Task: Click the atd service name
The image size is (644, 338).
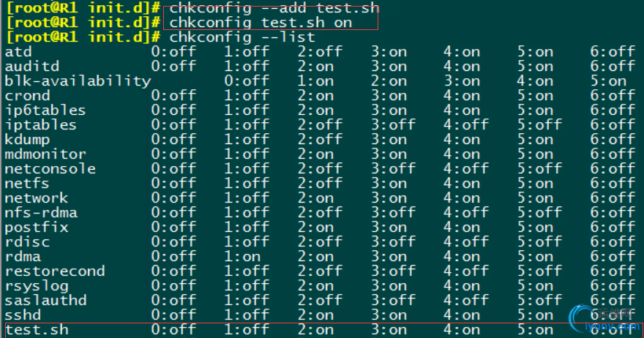Action: point(18,52)
